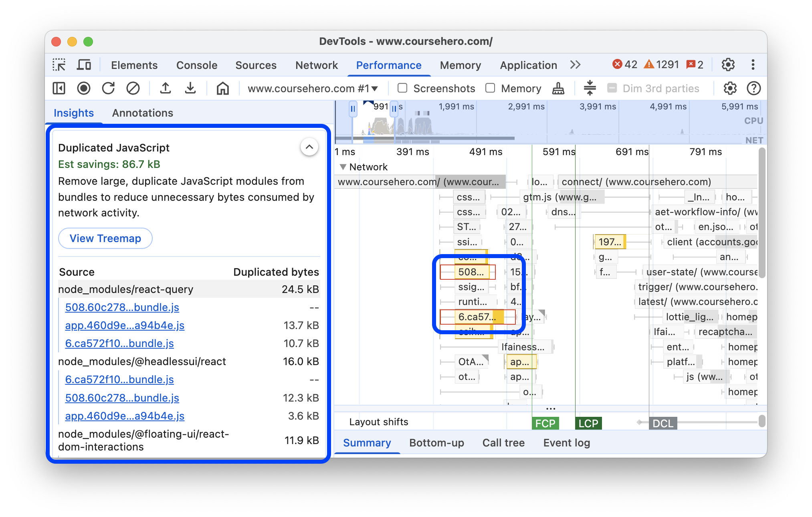This screenshot has height=517, width=812.
Task: Collapse the Network track
Action: pyautogui.click(x=343, y=167)
